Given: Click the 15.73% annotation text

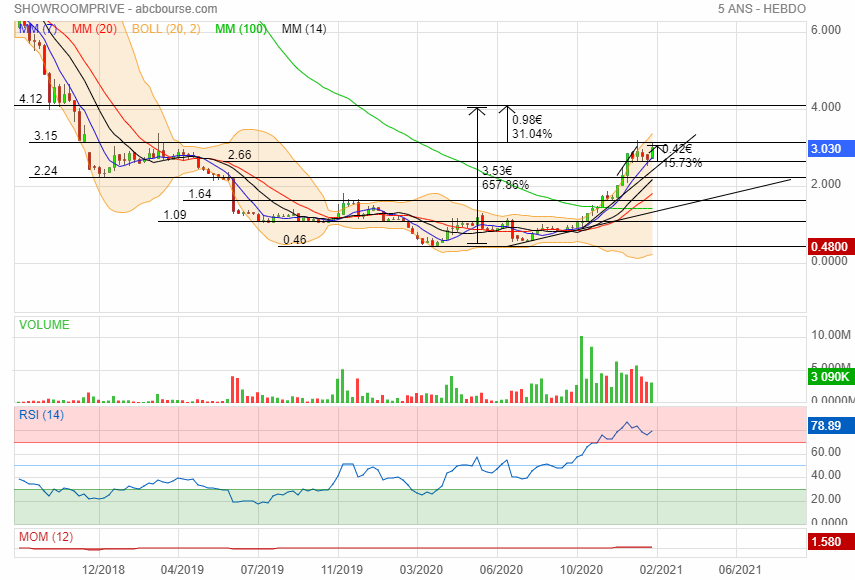Looking at the screenshot, I should click(x=682, y=162).
